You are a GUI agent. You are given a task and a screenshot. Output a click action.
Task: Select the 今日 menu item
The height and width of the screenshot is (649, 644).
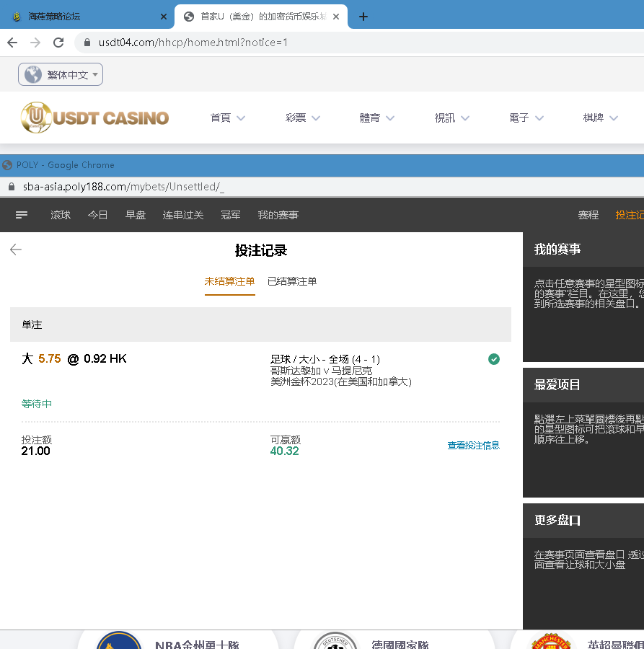[97, 215]
